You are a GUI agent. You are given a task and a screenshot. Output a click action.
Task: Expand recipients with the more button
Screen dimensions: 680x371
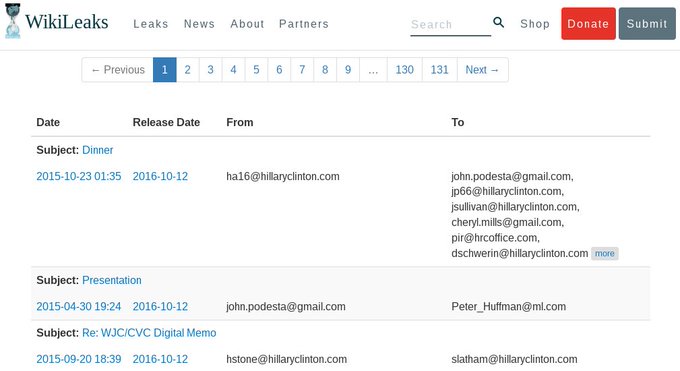(x=605, y=253)
